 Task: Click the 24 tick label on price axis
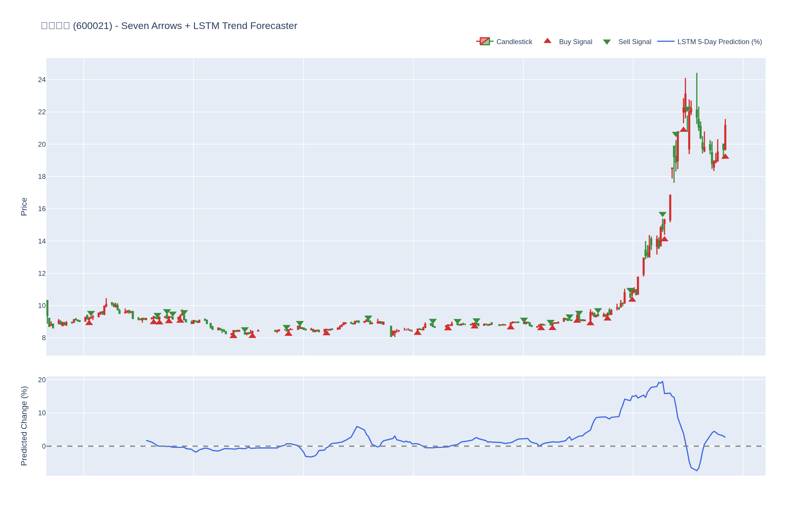click(x=42, y=80)
